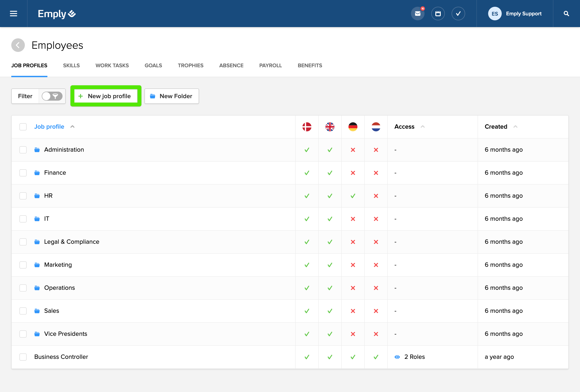Click the New job profile button
Image resolution: width=580 pixels, height=392 pixels.
tap(106, 96)
